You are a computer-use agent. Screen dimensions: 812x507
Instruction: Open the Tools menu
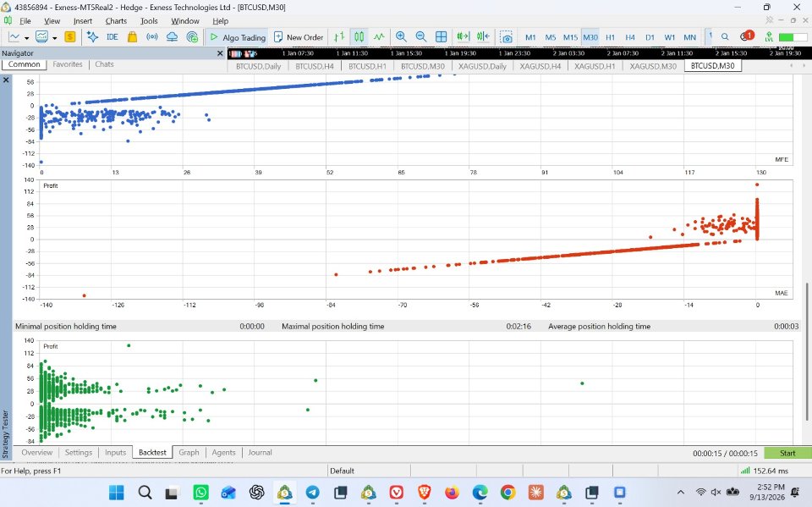[149, 21]
